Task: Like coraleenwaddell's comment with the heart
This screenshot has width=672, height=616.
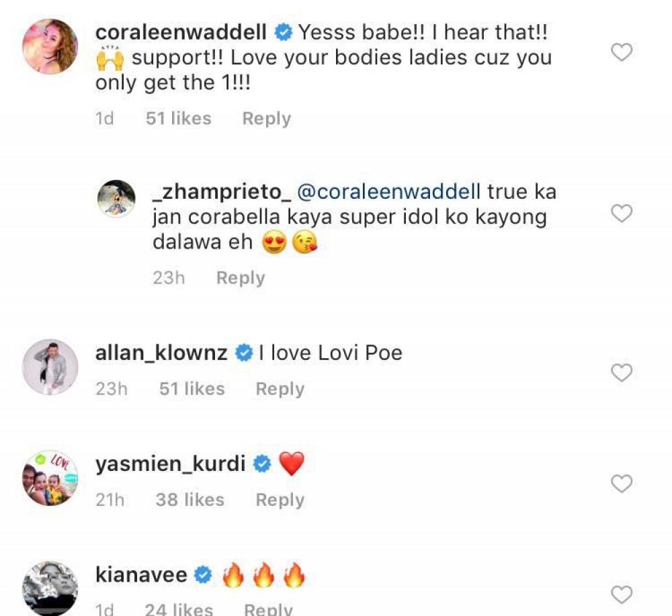Action: (622, 52)
